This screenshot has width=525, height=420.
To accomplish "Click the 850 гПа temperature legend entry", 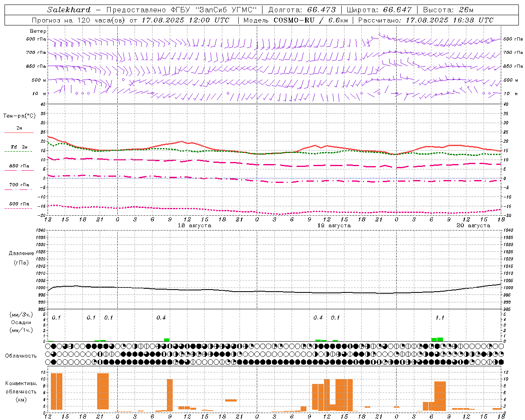I will click(19, 168).
